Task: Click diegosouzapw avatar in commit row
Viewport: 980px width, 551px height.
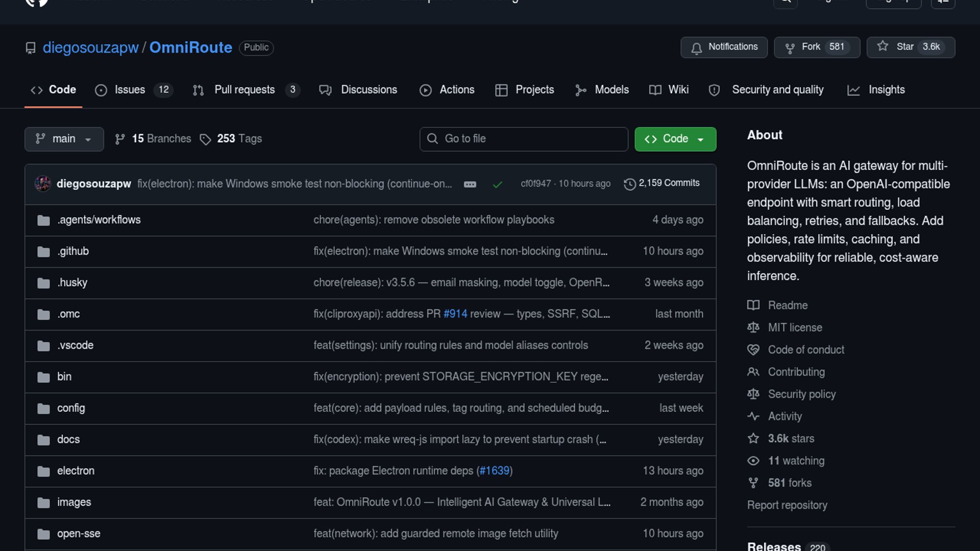Action: click(x=43, y=183)
